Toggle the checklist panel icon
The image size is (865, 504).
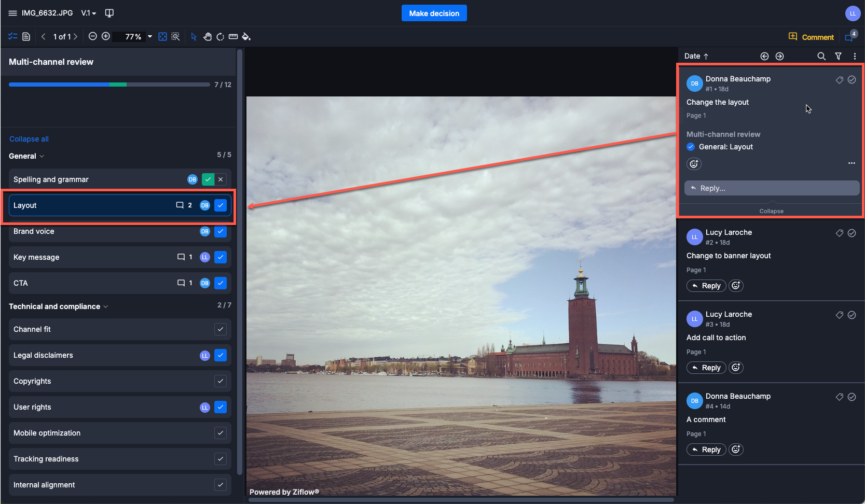point(12,37)
